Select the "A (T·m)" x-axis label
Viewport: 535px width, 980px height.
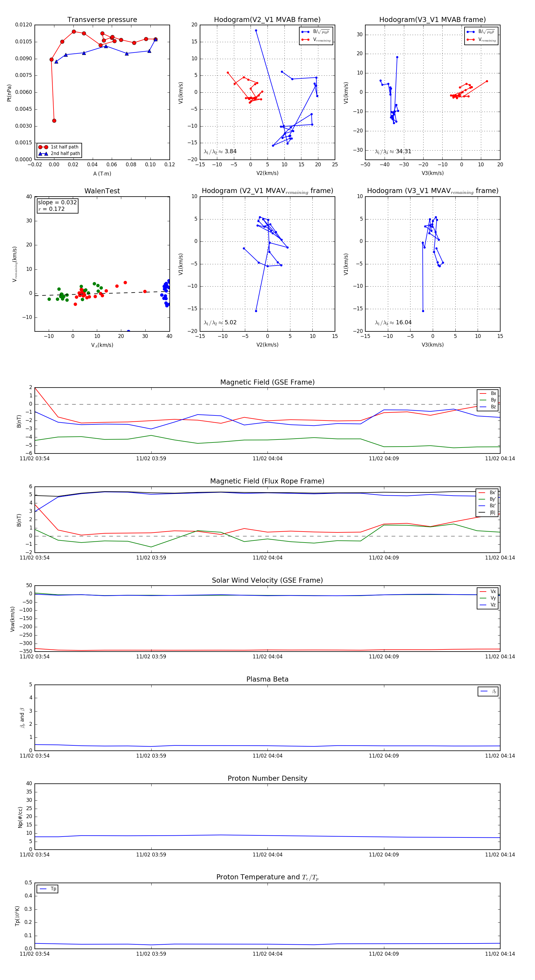point(102,173)
